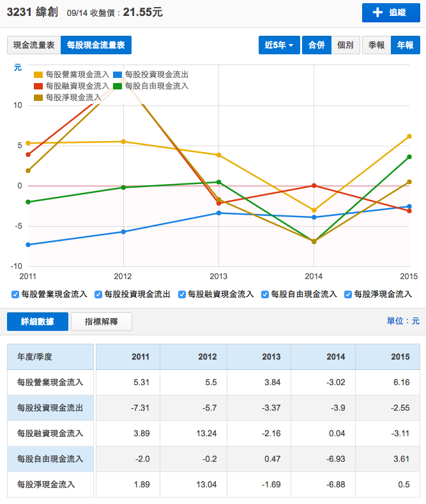426x504 pixels.
Task: Toggle the 每股自由現金流入 checkbox
Action: (x=265, y=294)
